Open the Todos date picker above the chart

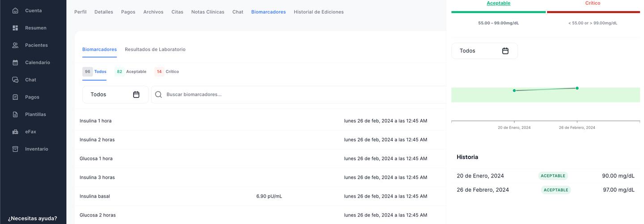pyautogui.click(x=484, y=51)
